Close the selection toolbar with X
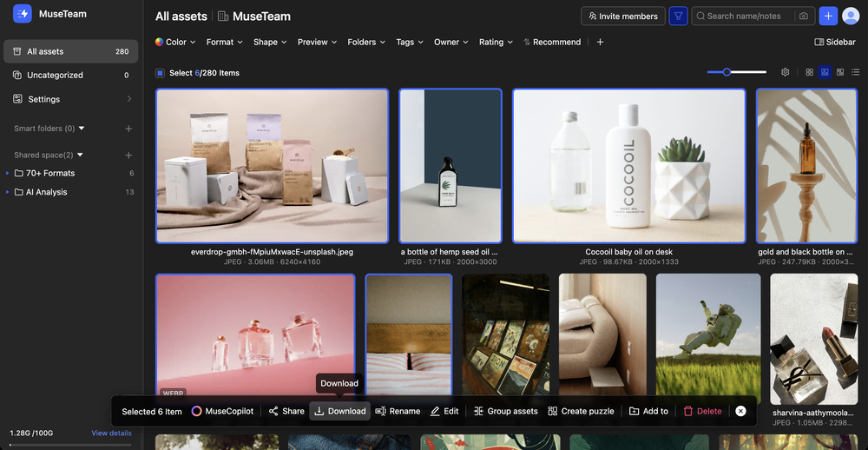This screenshot has width=868, height=450. coord(740,411)
